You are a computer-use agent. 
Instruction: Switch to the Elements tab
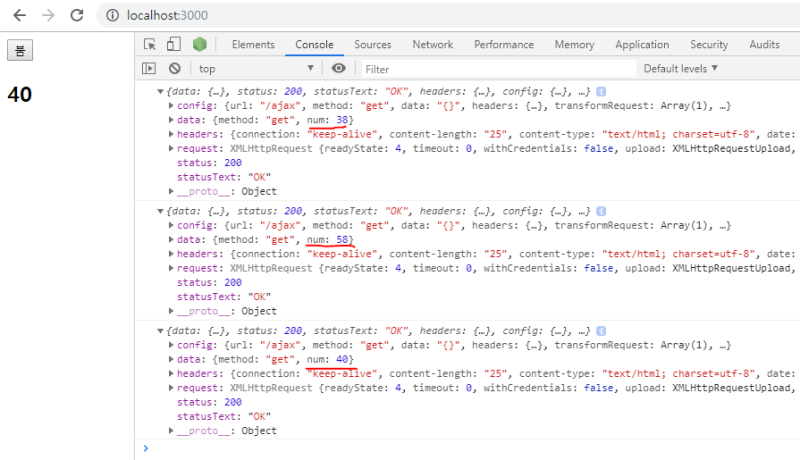[253, 45]
